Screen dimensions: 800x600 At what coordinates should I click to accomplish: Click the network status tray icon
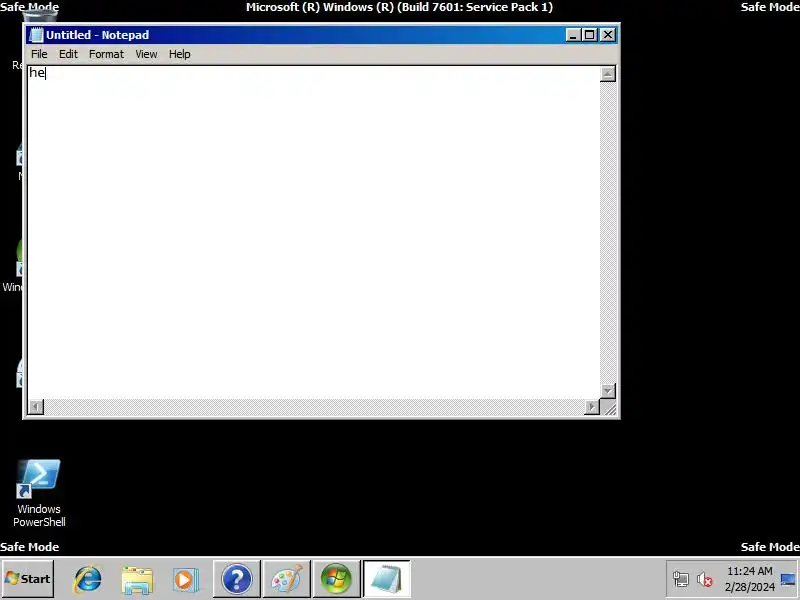pos(681,579)
